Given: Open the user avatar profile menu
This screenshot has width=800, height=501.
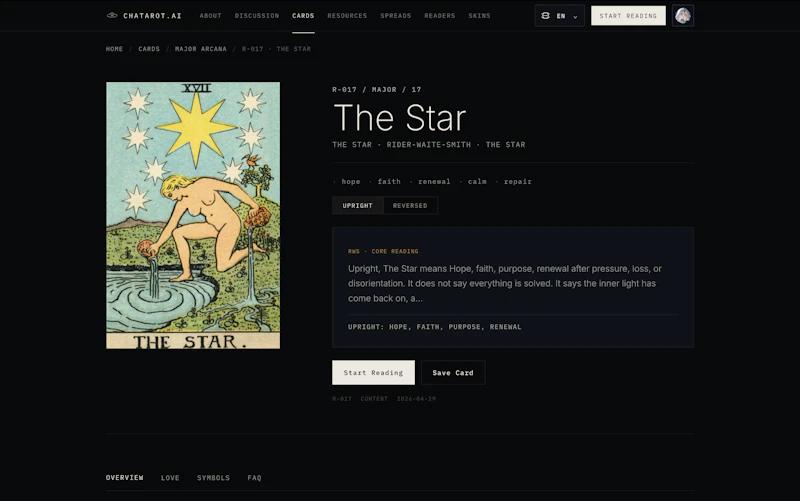Looking at the screenshot, I should pos(683,16).
